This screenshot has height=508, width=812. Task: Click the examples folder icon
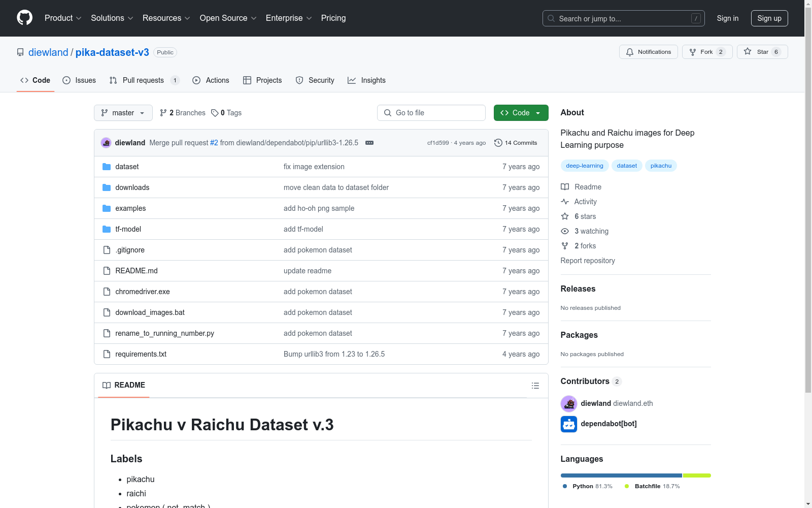[x=107, y=208]
